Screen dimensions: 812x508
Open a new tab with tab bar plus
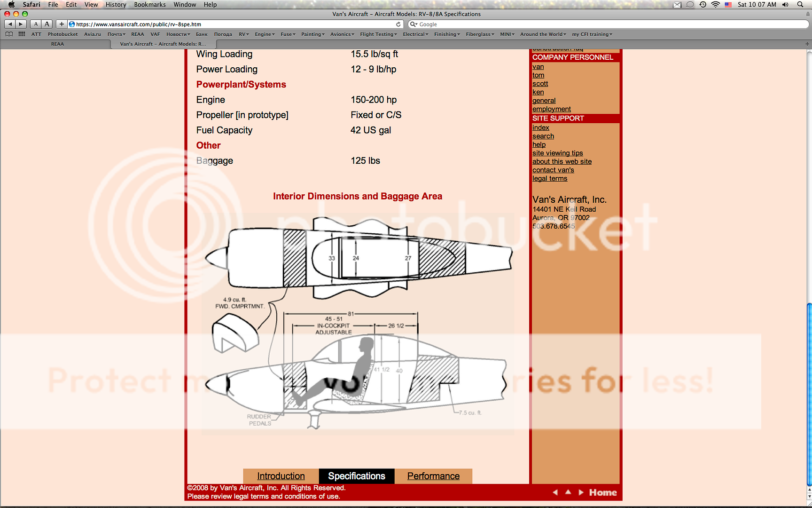807,44
